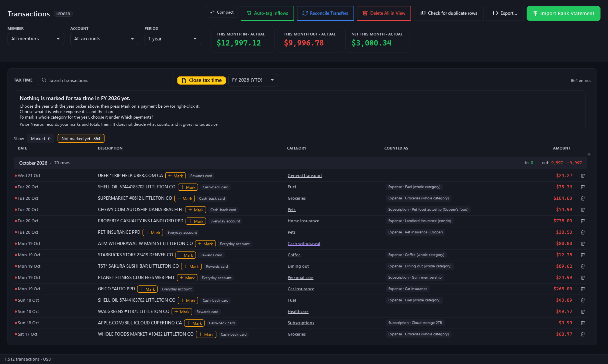Viewport: 608px width, 364px height.
Task: Delete the TST* SAKURA SUSHI BAR row
Action: [582, 266]
